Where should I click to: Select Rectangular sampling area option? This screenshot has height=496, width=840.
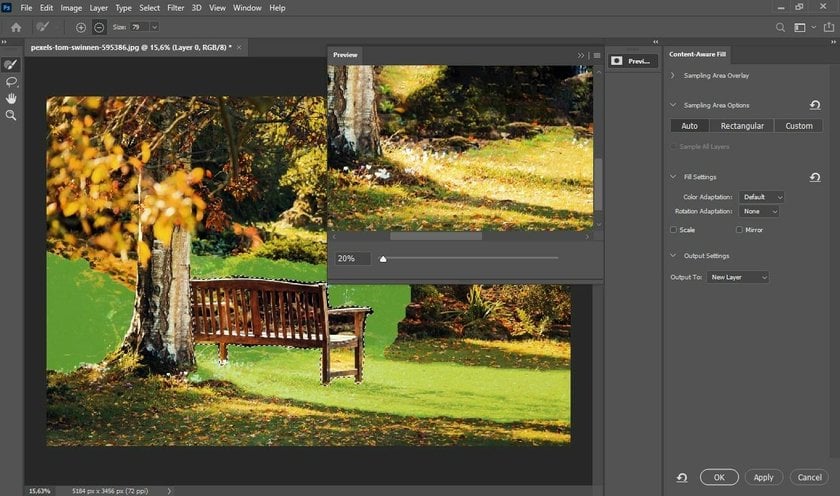coord(742,126)
